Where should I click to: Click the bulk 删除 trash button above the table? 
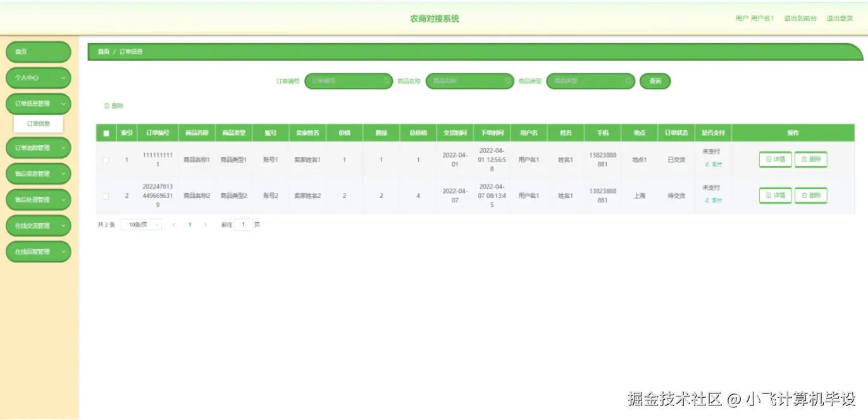[x=114, y=106]
